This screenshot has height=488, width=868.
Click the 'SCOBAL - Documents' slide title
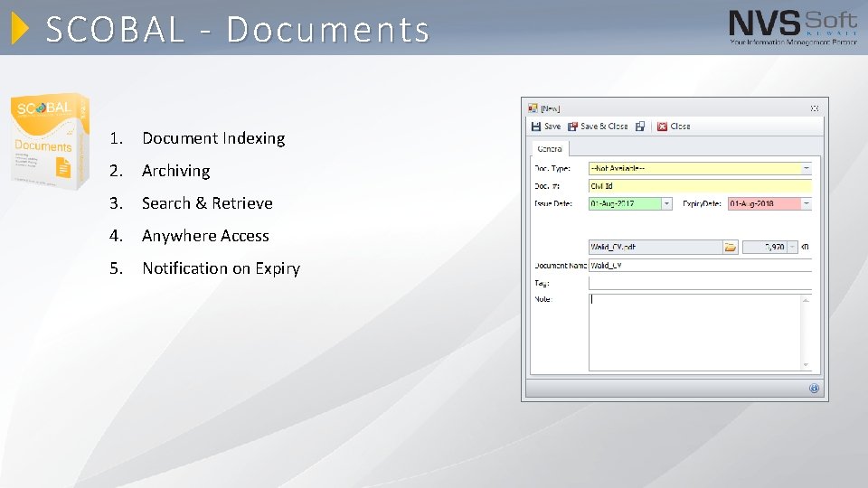coord(238,29)
